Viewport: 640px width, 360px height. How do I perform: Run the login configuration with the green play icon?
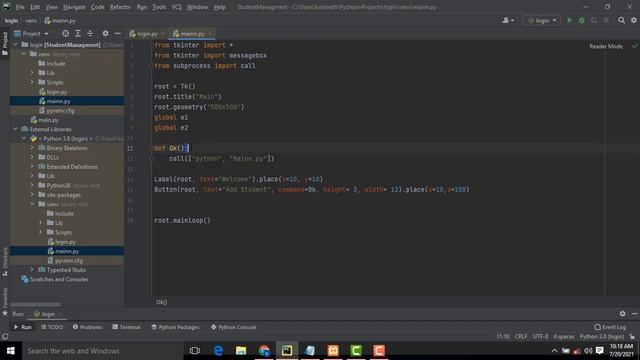pyautogui.click(x=569, y=20)
